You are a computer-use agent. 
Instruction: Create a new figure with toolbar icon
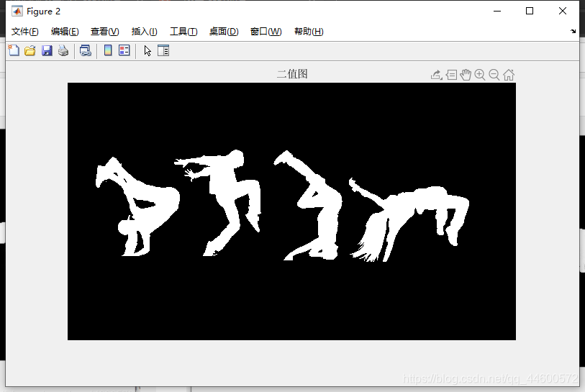14,50
